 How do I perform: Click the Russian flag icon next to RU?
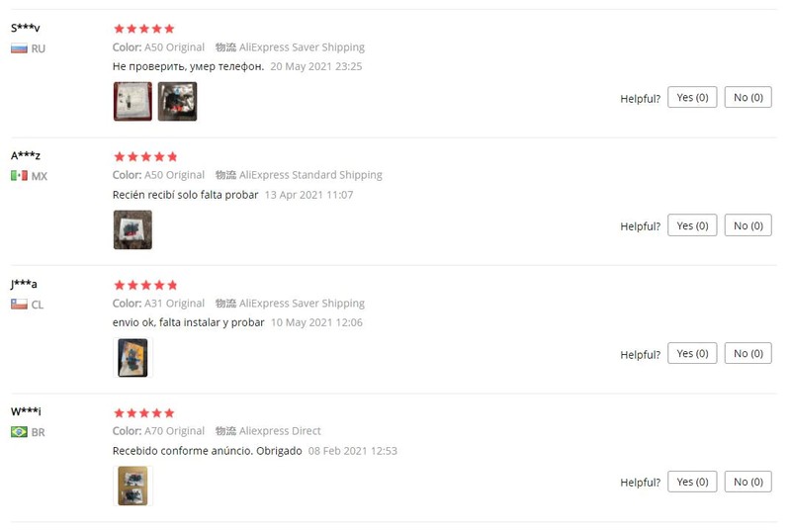[x=19, y=48]
